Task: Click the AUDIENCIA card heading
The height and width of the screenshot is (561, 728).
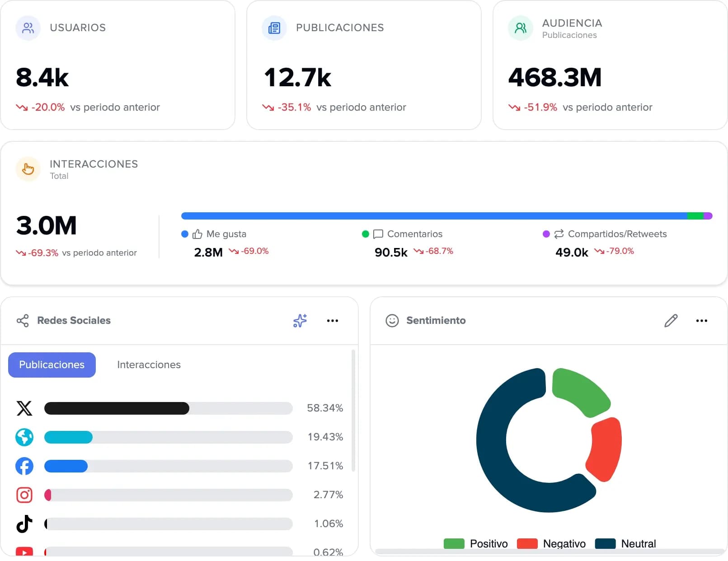Action: pos(572,23)
